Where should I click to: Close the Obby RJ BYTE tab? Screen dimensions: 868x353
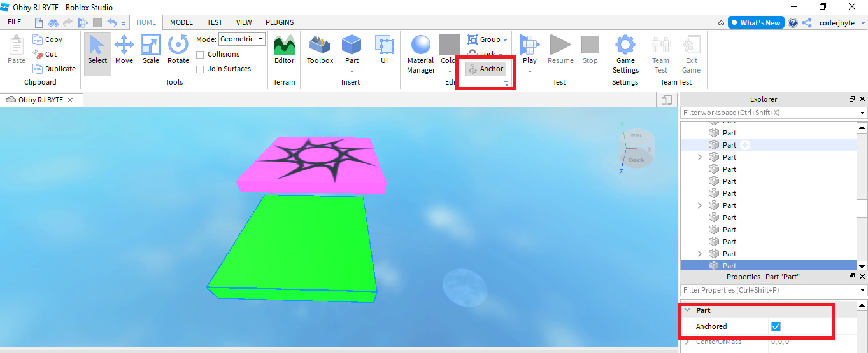point(71,100)
